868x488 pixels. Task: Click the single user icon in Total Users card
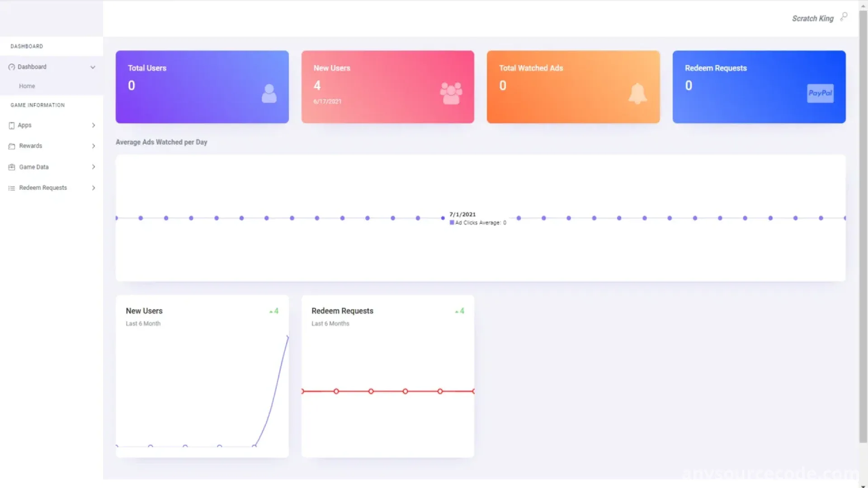coord(269,94)
